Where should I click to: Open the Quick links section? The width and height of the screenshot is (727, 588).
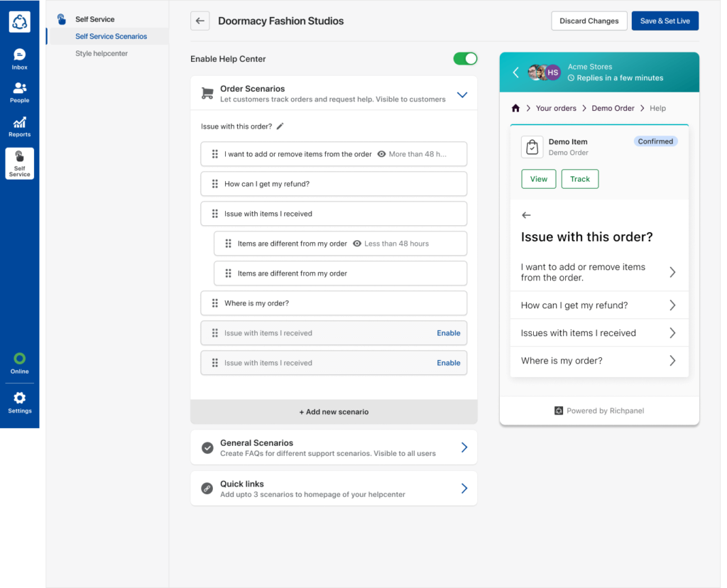[x=464, y=488]
